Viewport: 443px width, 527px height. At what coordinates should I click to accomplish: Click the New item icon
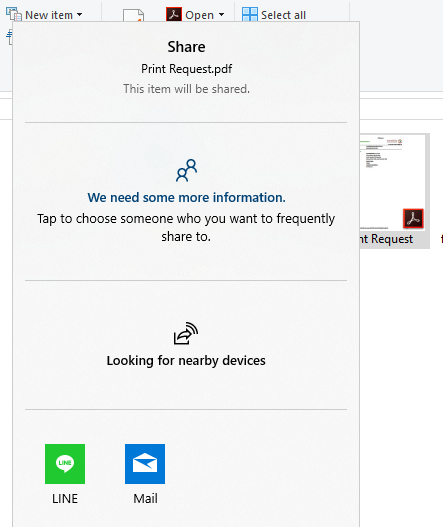(x=14, y=14)
